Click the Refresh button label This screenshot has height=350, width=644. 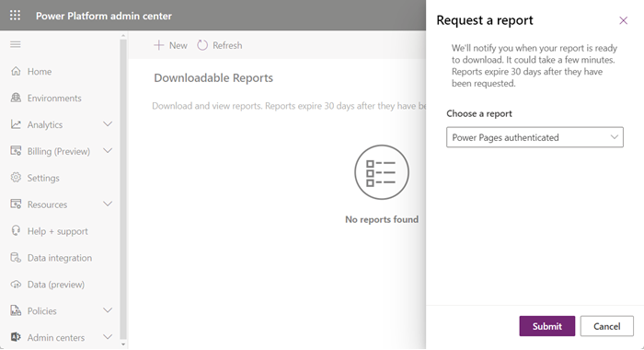227,45
